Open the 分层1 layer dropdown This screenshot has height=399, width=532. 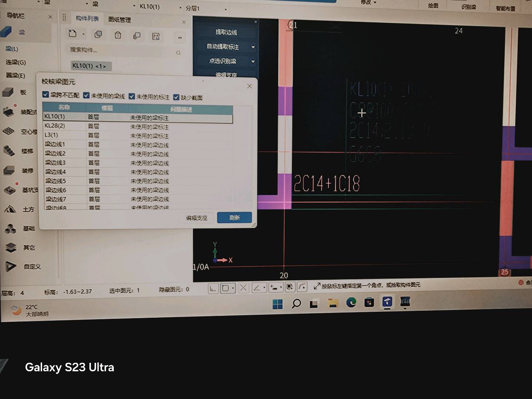point(226,9)
